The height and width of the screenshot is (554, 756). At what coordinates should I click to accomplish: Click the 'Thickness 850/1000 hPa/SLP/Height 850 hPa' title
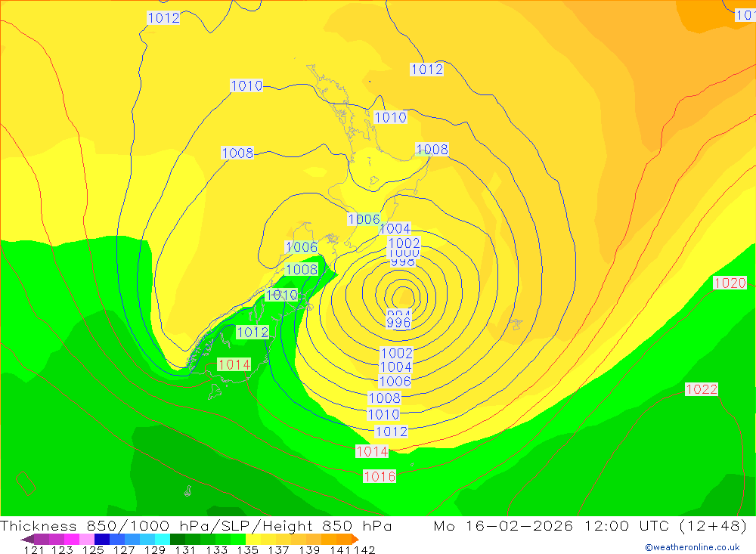tap(196, 525)
